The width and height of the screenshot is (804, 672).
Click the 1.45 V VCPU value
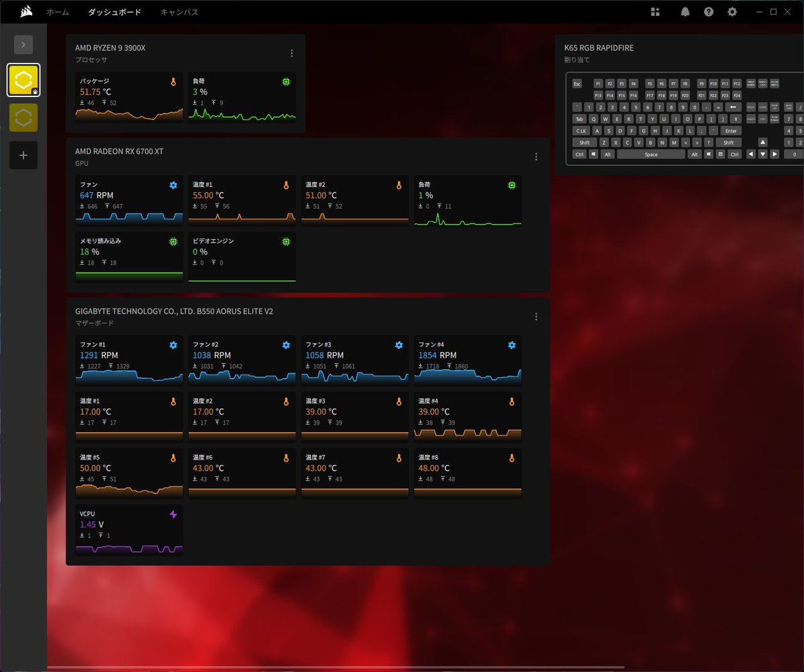(92, 525)
